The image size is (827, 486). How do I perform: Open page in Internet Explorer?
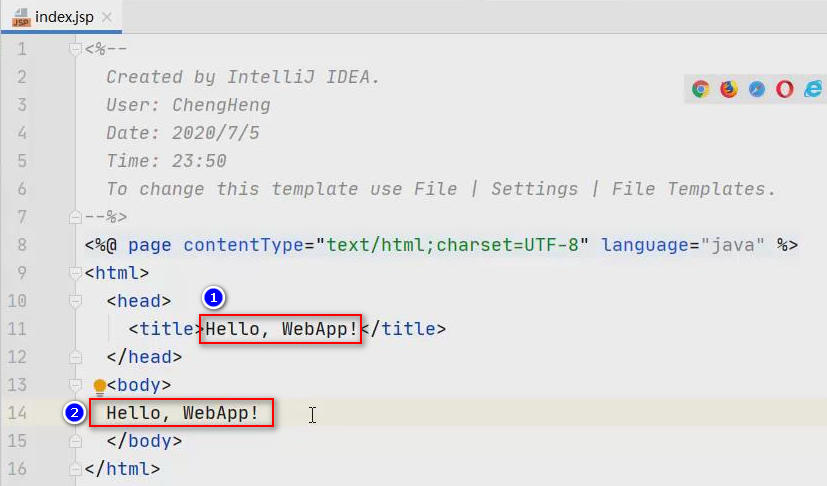pos(813,89)
